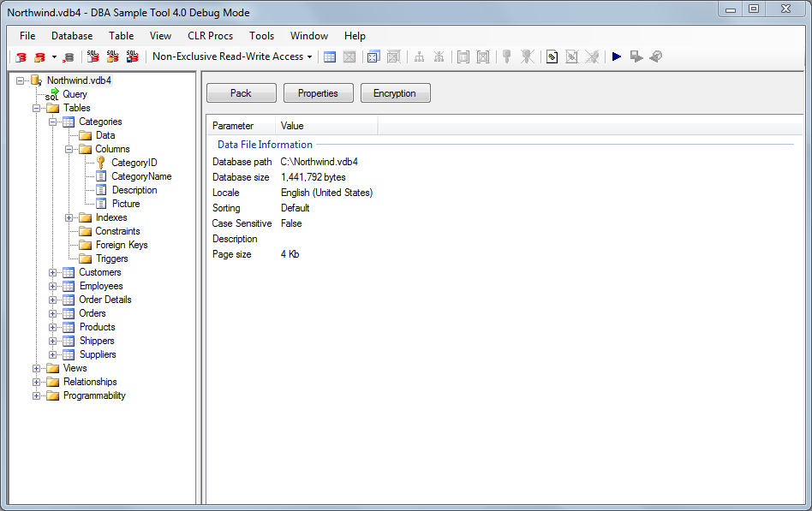Open the Database menu

click(71, 36)
